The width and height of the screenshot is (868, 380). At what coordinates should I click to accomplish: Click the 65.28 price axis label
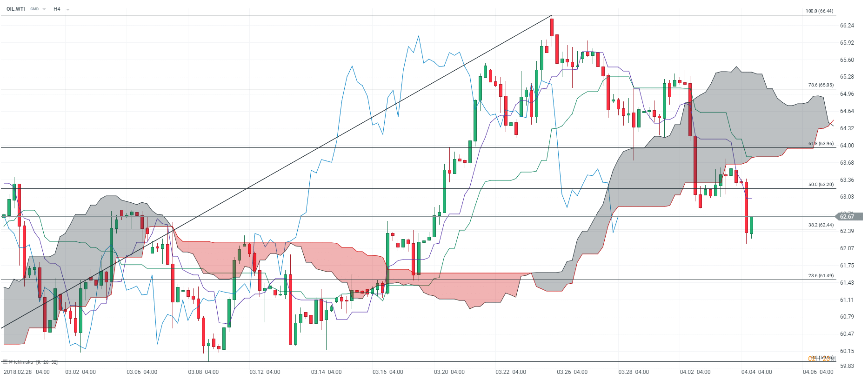pos(847,77)
